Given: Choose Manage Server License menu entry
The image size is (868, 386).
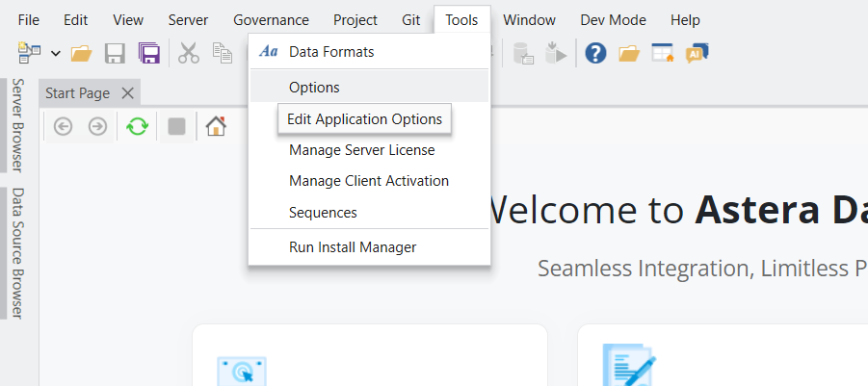Looking at the screenshot, I should click(x=361, y=150).
